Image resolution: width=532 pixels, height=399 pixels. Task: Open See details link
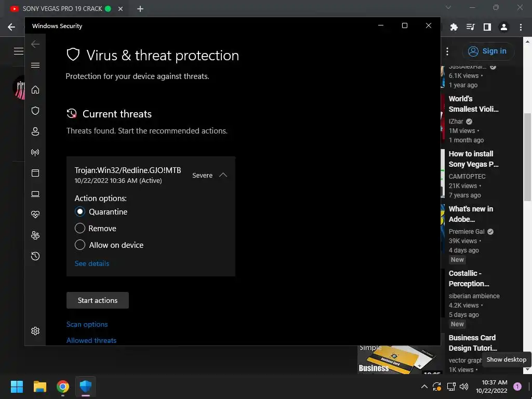point(91,263)
